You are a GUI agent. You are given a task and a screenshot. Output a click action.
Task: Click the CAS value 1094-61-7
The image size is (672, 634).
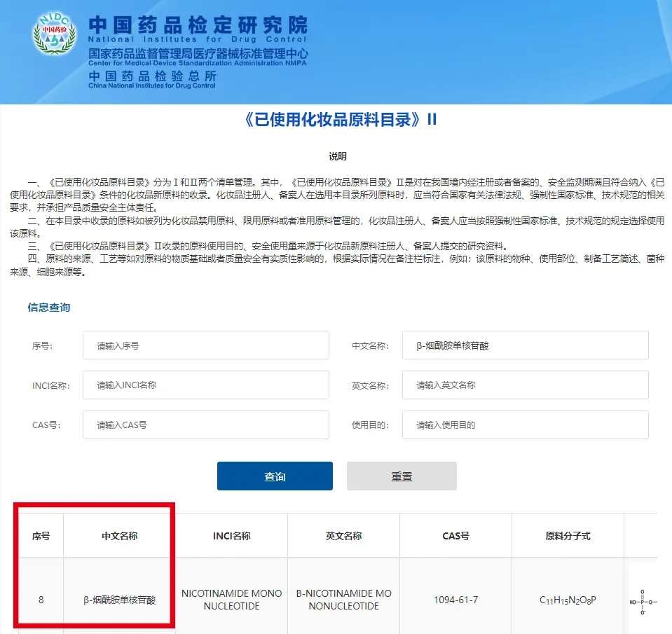pyautogui.click(x=455, y=599)
